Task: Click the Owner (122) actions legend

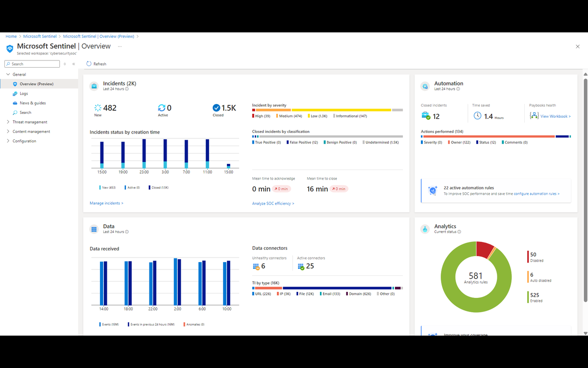Action: [x=458, y=142]
